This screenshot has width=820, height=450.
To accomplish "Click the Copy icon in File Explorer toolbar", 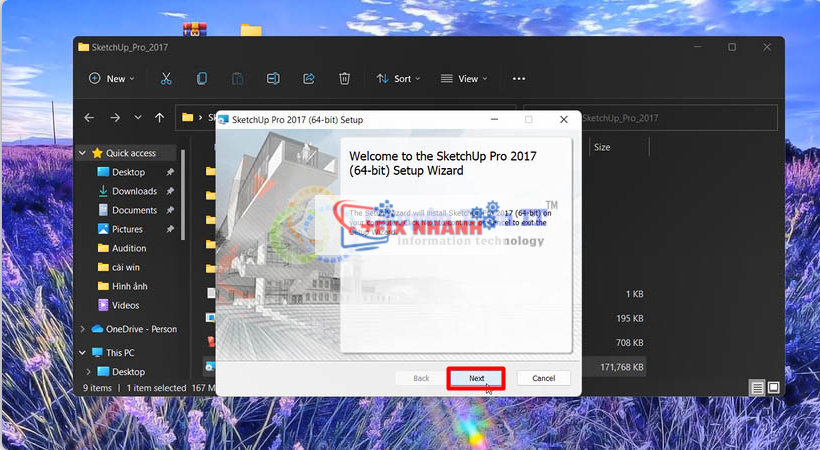I will [201, 78].
